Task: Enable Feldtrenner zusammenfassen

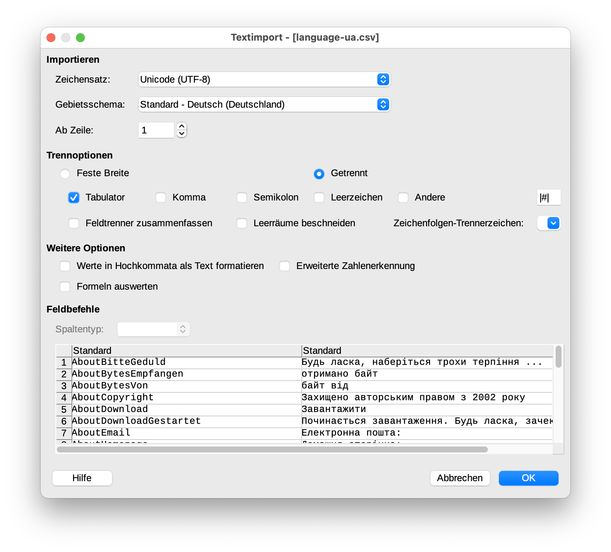Action: click(x=74, y=223)
